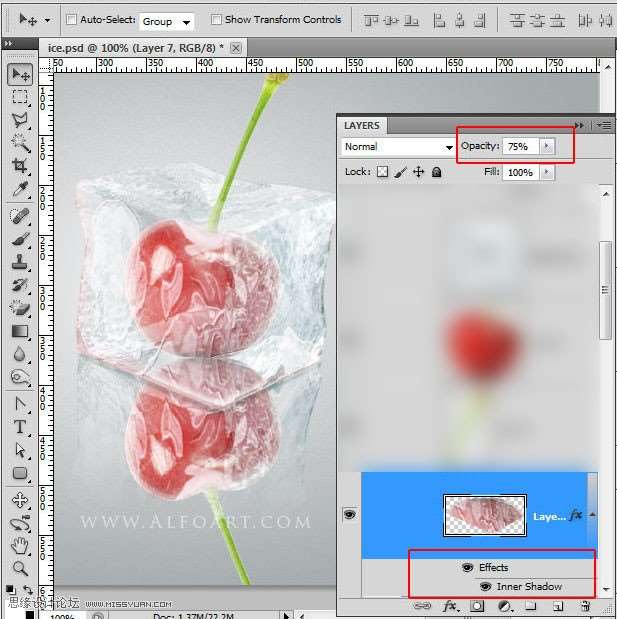Select the Eyedropper tool
The image size is (617, 619).
(x=20, y=189)
